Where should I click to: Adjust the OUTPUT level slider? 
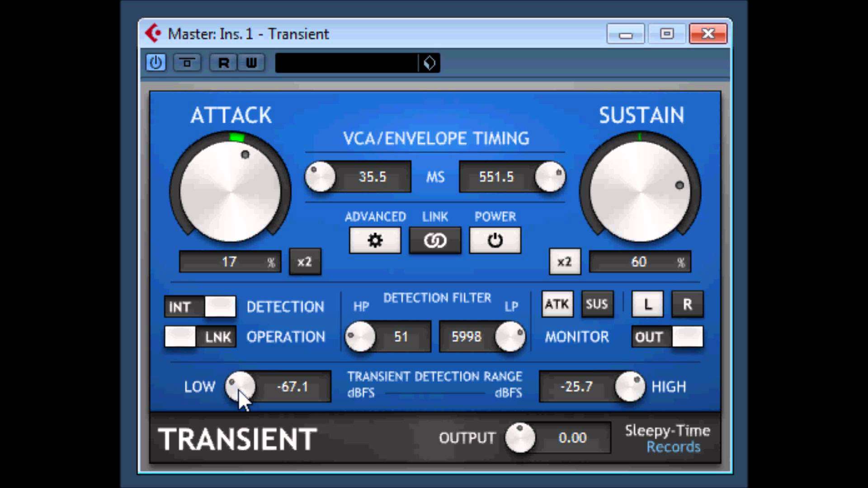(521, 437)
